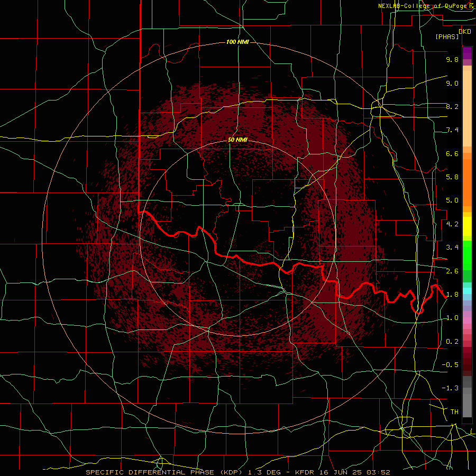Pick the orange segment of the color bar

(467, 182)
